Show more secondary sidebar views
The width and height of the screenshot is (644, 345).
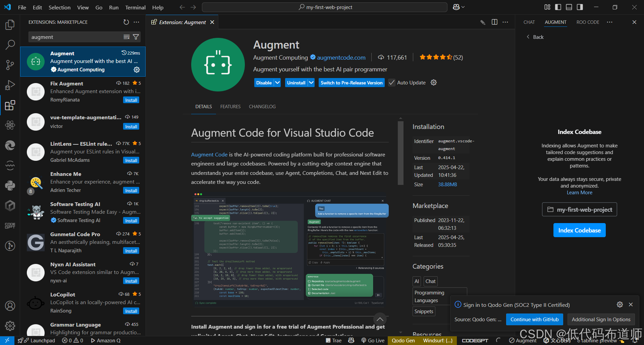[x=609, y=22]
